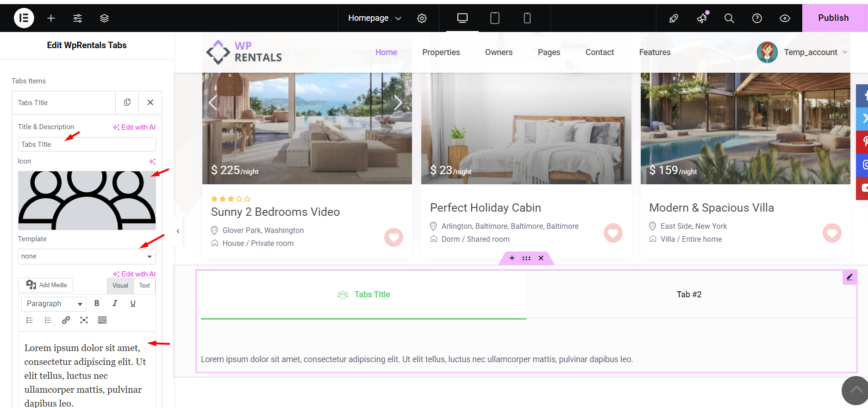Favorite the Sunny 2 Bedrooms Video listing
The width and height of the screenshot is (868, 408).
coord(393,238)
